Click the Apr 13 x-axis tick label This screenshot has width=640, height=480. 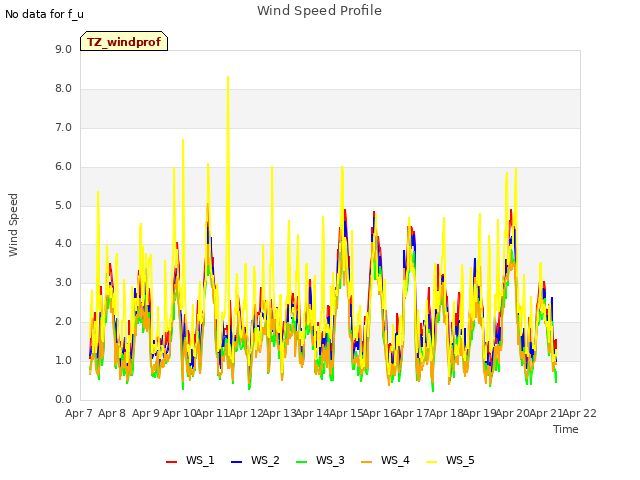(x=279, y=413)
